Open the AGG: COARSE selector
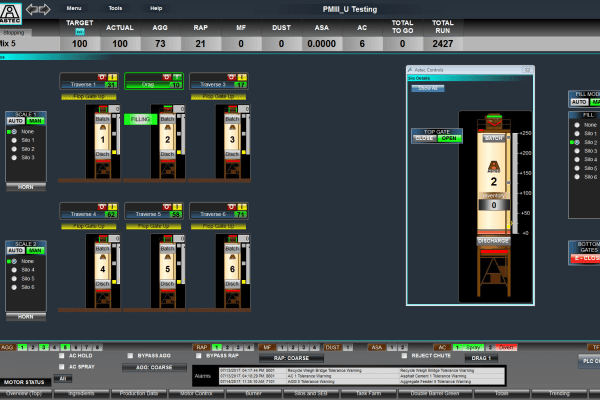The width and height of the screenshot is (600, 400). (x=154, y=367)
